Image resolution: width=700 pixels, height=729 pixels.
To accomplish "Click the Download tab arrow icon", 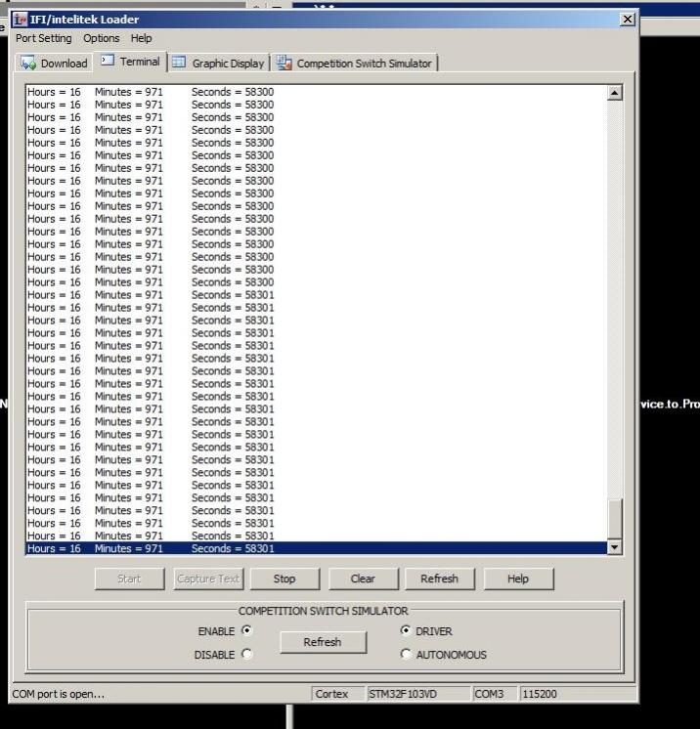I will [x=28, y=64].
